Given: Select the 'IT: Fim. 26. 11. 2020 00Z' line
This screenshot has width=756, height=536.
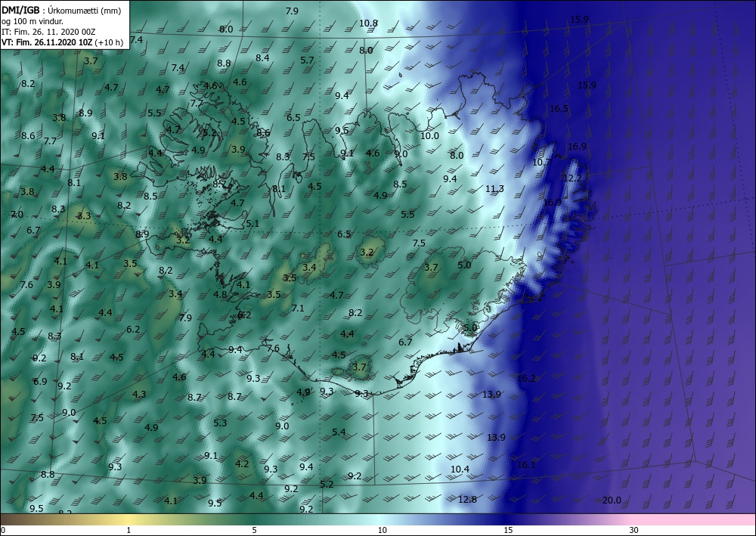Looking at the screenshot, I should point(48,32).
